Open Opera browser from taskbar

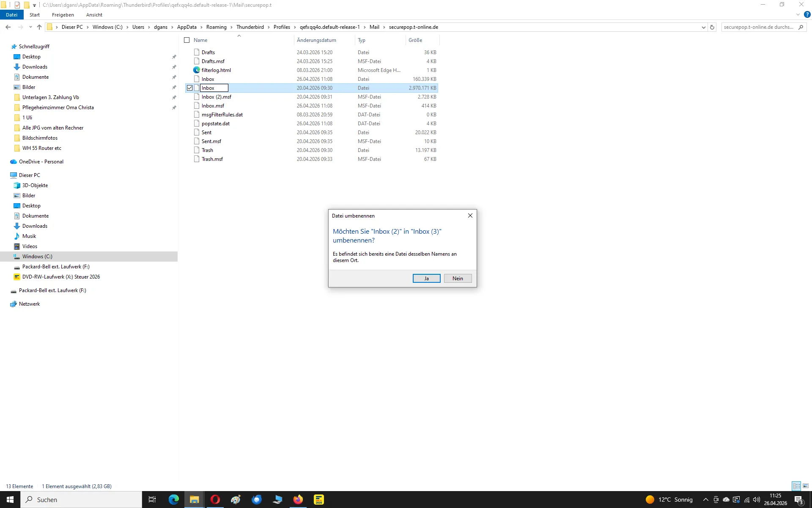pos(215,500)
